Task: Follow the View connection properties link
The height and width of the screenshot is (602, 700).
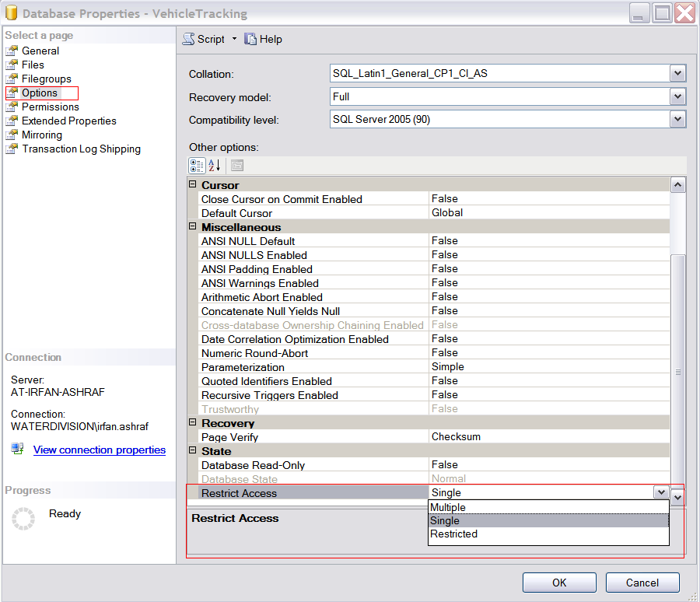Action: click(x=99, y=450)
